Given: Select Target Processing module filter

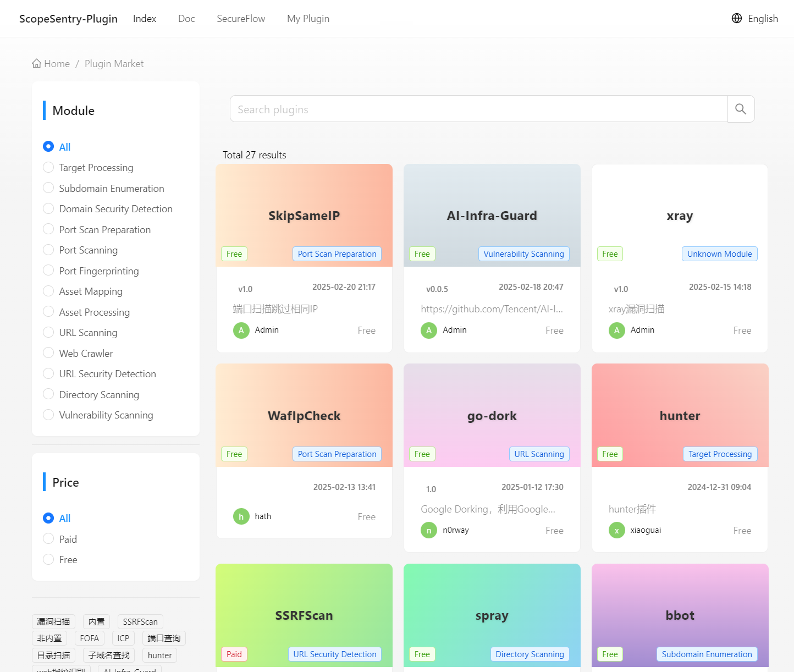Looking at the screenshot, I should point(88,167).
